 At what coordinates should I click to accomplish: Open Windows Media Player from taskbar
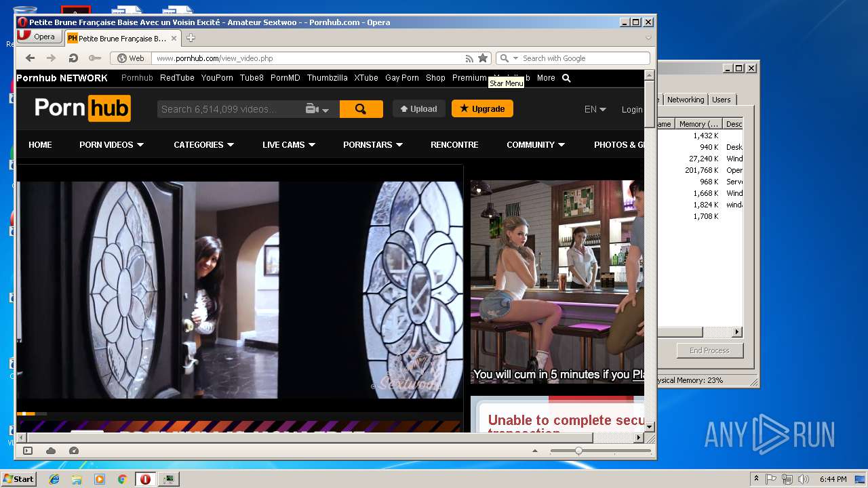coord(100,479)
